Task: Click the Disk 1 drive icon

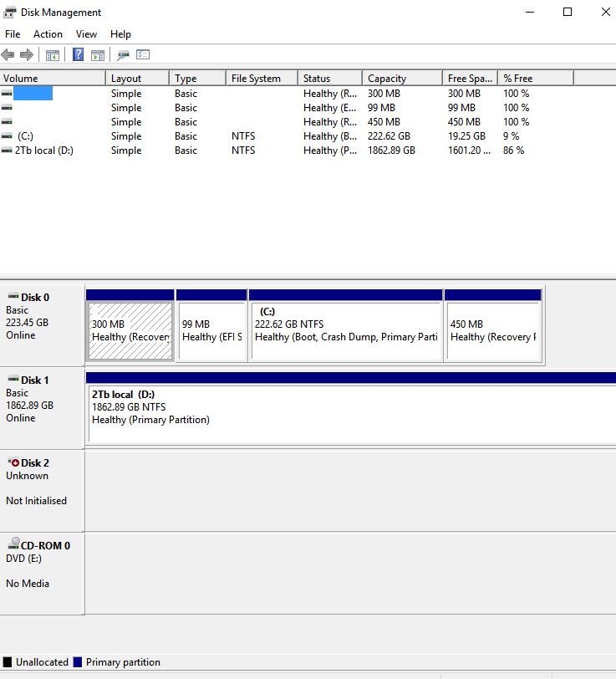Action: pyautogui.click(x=13, y=379)
